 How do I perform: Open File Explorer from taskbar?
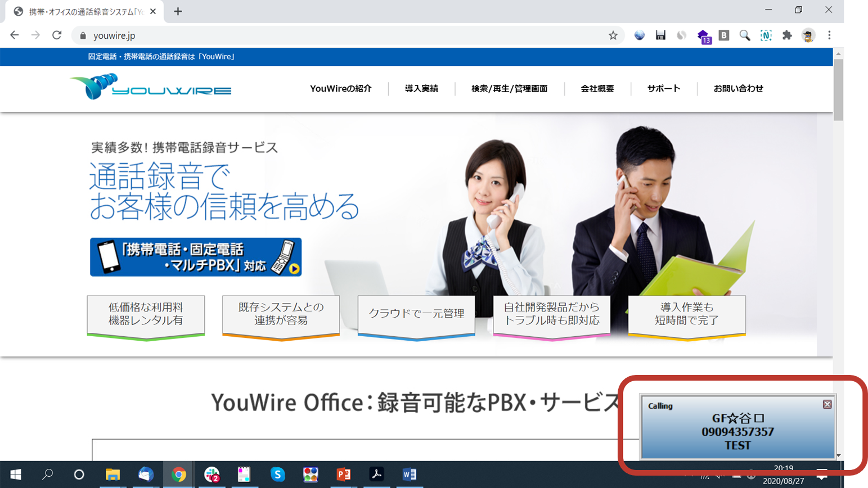coord(113,475)
